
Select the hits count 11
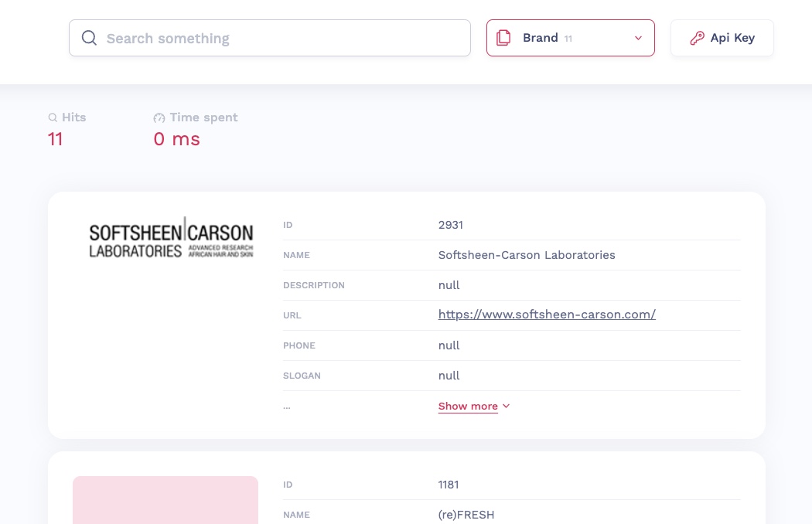(55, 139)
